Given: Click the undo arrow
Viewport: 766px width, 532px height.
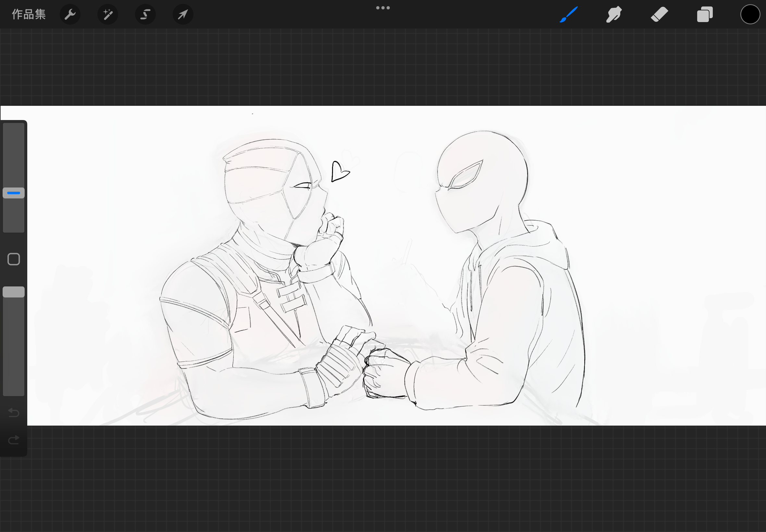Looking at the screenshot, I should tap(14, 413).
